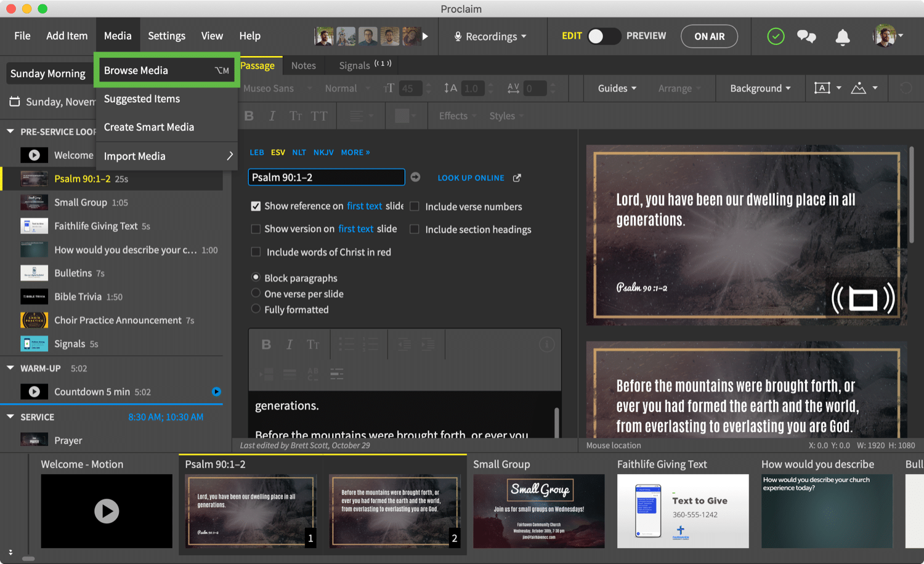The image size is (924, 564).
Task: Click the external link icon beside Look Up Online
Action: 517,178
